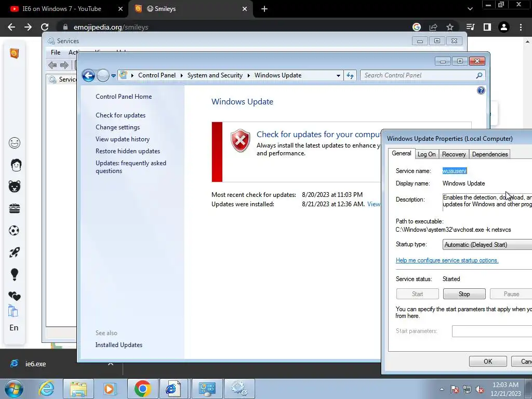Click OK in Properties dialog

point(488,362)
